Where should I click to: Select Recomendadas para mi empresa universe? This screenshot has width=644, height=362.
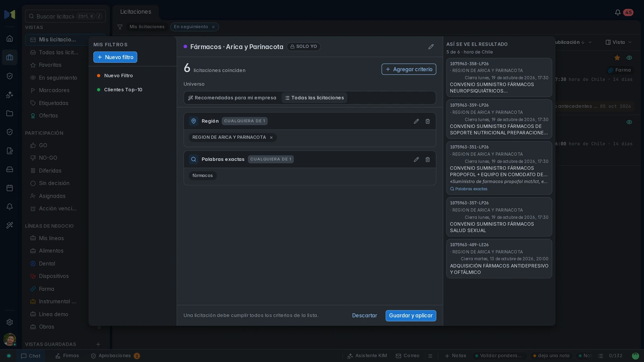click(232, 98)
